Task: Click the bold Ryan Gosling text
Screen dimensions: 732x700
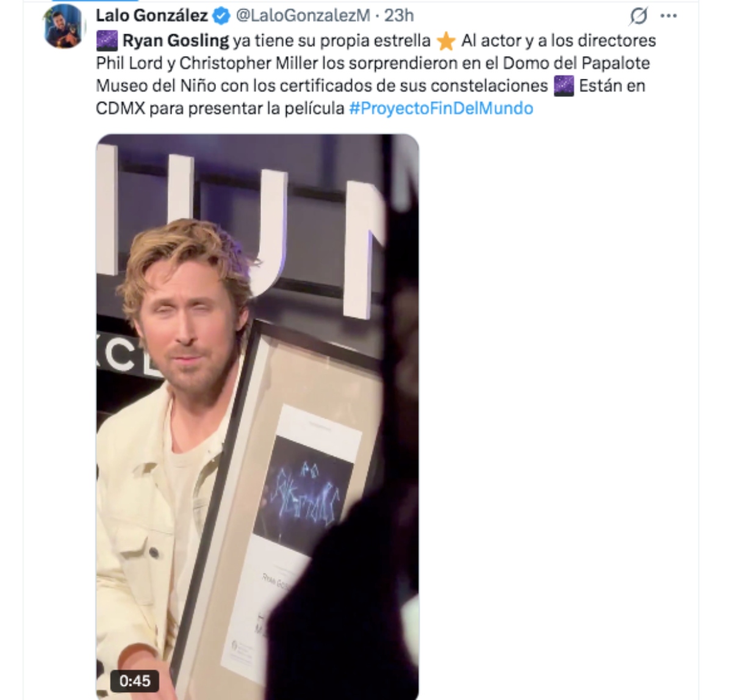Action: [176, 41]
